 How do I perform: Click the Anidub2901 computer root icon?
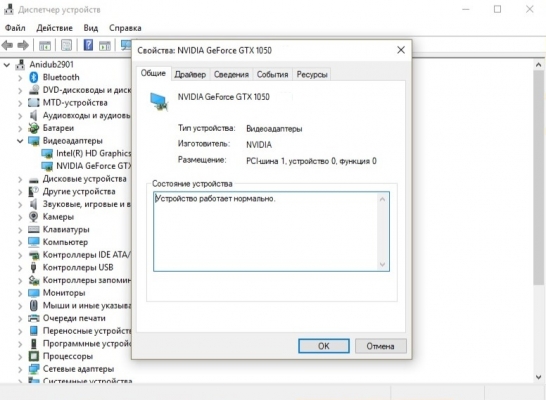click(21, 64)
